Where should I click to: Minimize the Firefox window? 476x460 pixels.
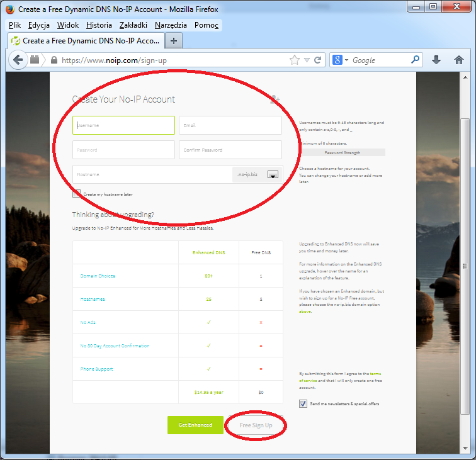pyautogui.click(x=416, y=7)
